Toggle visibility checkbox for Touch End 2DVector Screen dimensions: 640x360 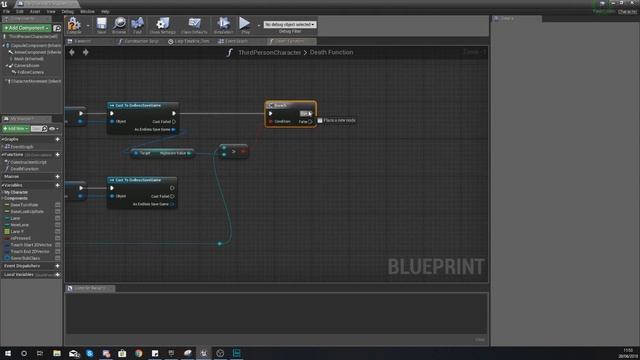click(58, 251)
